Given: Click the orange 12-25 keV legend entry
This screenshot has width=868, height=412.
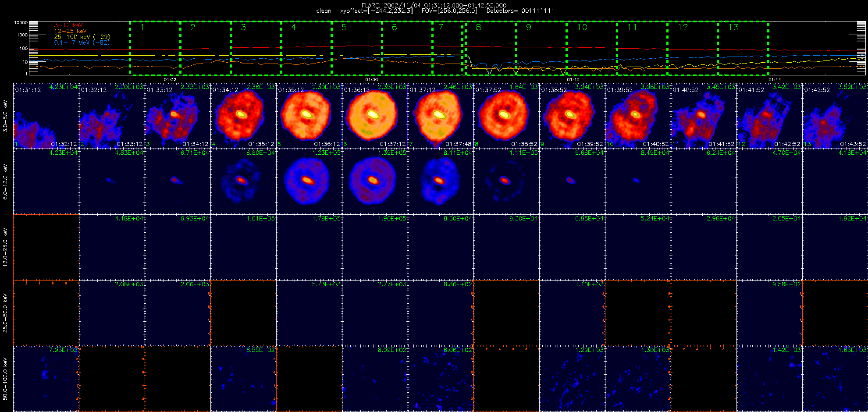Looking at the screenshot, I should (x=70, y=31).
